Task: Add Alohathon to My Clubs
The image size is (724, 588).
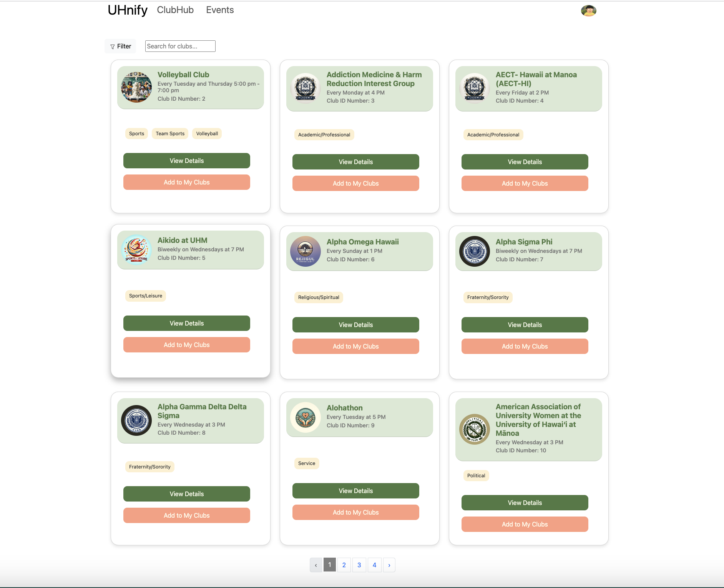Action: [355, 512]
